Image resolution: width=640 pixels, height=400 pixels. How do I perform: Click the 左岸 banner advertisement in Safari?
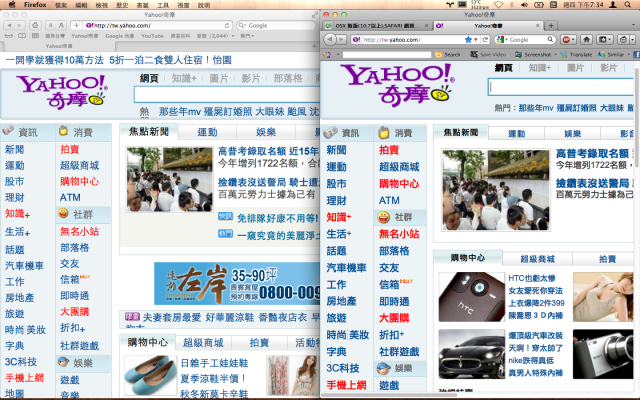click(237, 284)
